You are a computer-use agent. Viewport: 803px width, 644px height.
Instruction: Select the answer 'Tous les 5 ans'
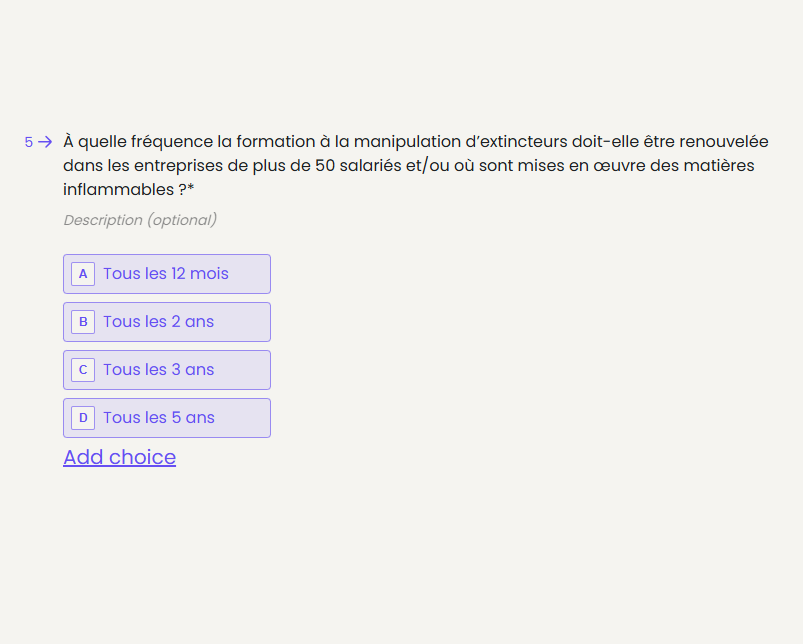(x=159, y=418)
